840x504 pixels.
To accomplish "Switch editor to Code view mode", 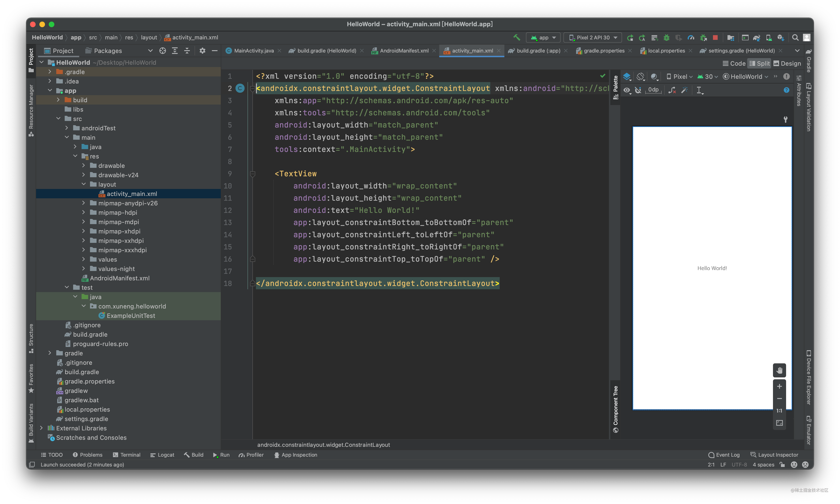I will coord(734,64).
